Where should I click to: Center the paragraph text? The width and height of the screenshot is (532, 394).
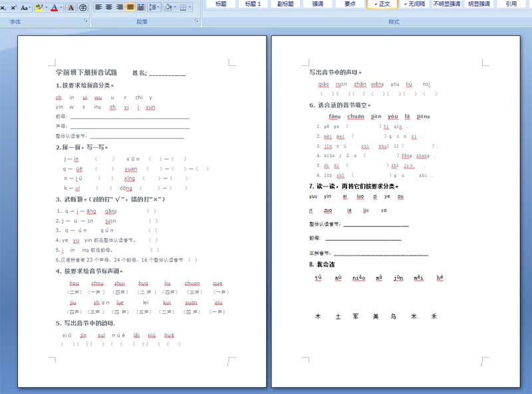click(109, 7)
